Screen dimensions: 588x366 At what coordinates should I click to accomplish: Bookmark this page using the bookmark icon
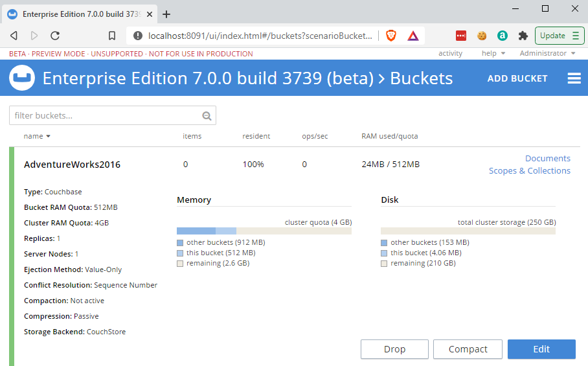[112, 36]
